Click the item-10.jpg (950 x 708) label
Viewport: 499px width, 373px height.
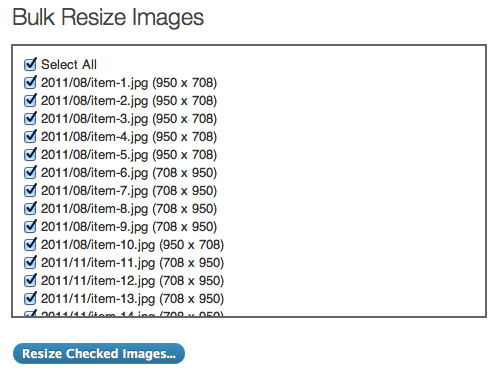pyautogui.click(x=132, y=245)
